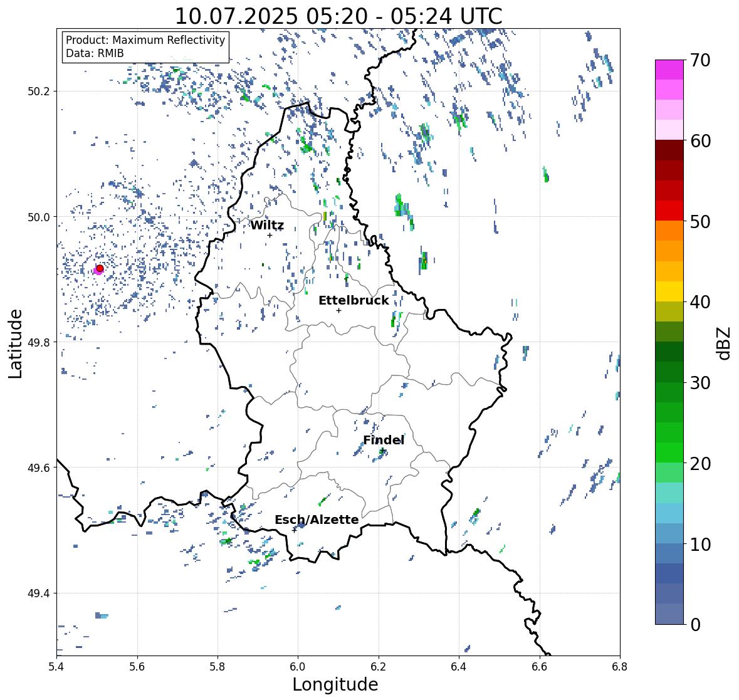The height and width of the screenshot is (700, 739).
Task: Click the 5.4 longitude tick label
Action: coord(56,667)
